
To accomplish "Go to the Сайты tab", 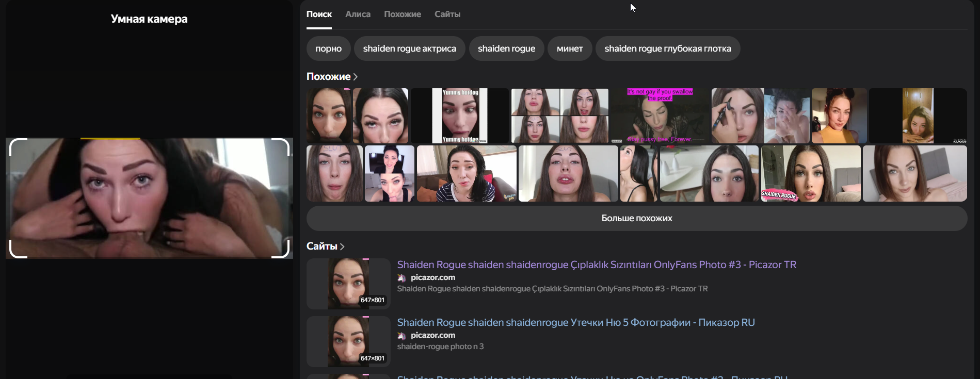I will click(447, 14).
